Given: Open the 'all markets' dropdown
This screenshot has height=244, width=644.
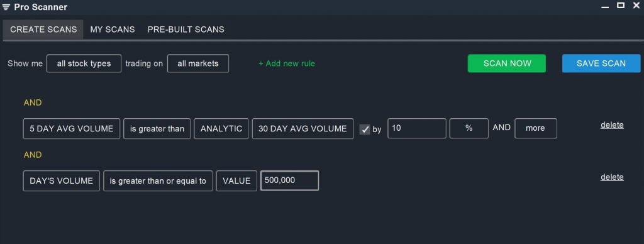Looking at the screenshot, I should tap(198, 64).
